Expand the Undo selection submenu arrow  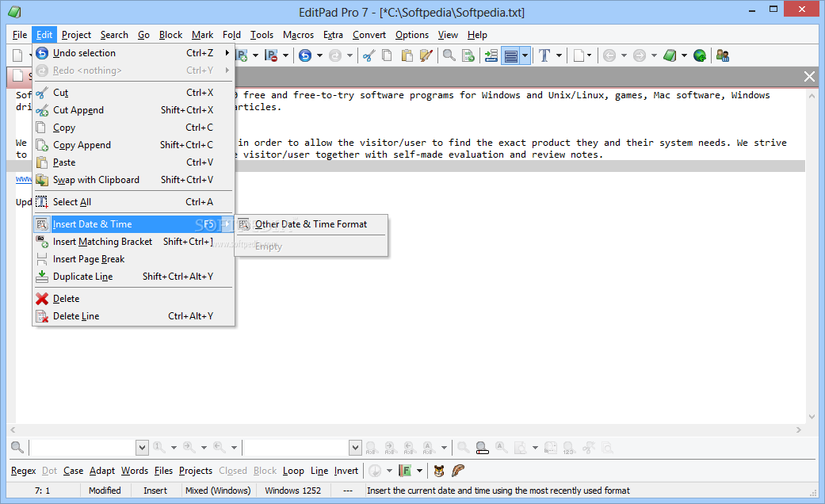(x=227, y=52)
